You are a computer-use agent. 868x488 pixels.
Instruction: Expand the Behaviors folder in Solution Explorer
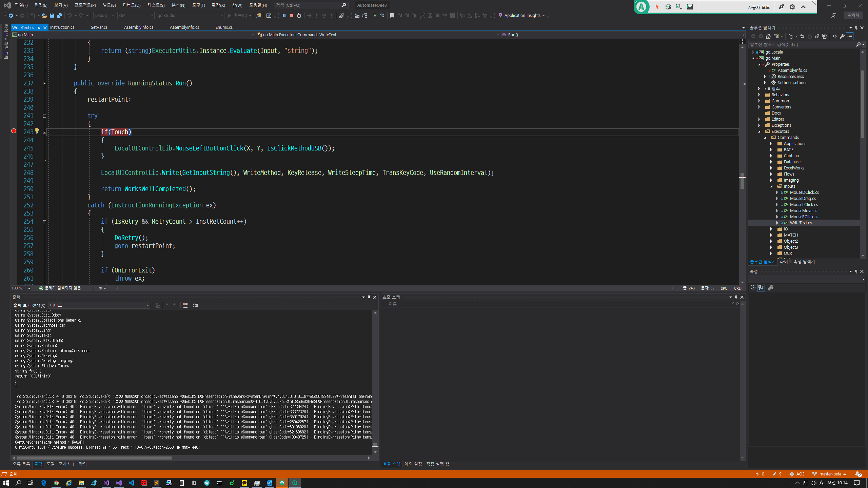[x=759, y=95]
